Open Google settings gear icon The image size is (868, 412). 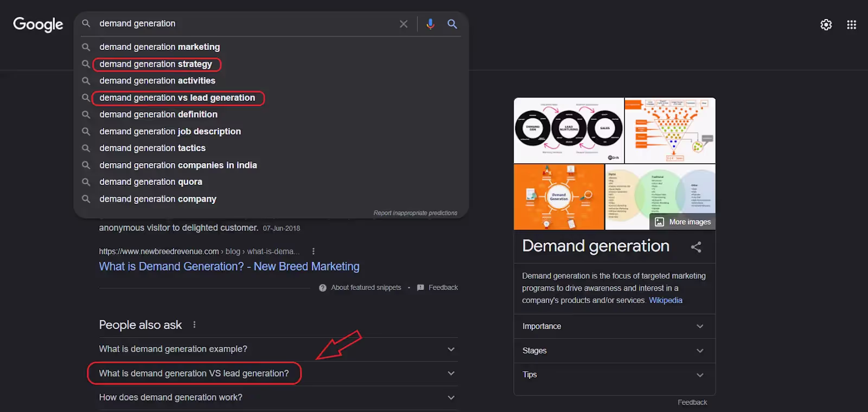pyautogui.click(x=826, y=24)
